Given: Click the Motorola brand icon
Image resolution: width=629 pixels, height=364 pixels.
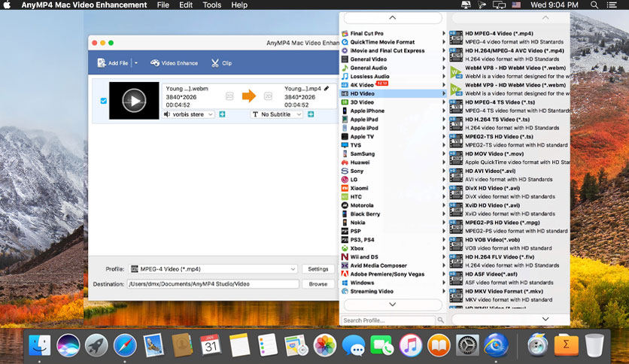Looking at the screenshot, I should tap(345, 205).
